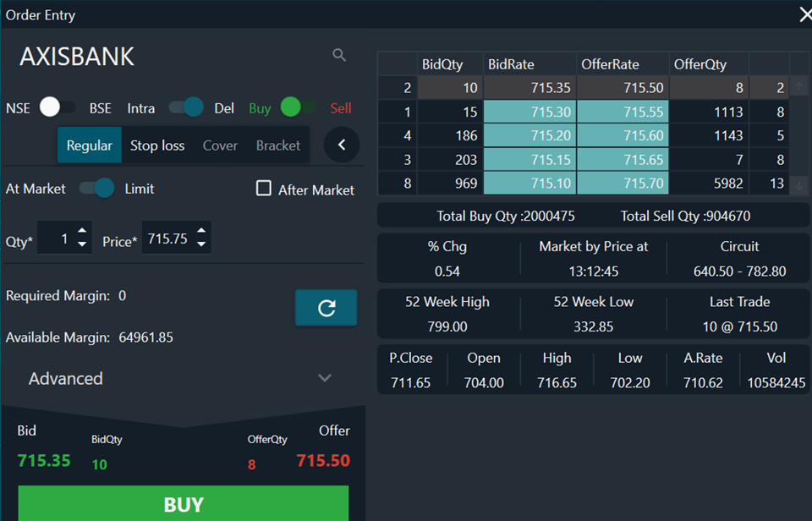The image size is (812, 521).
Task: Click the High value 716.65
Action: 557,383
